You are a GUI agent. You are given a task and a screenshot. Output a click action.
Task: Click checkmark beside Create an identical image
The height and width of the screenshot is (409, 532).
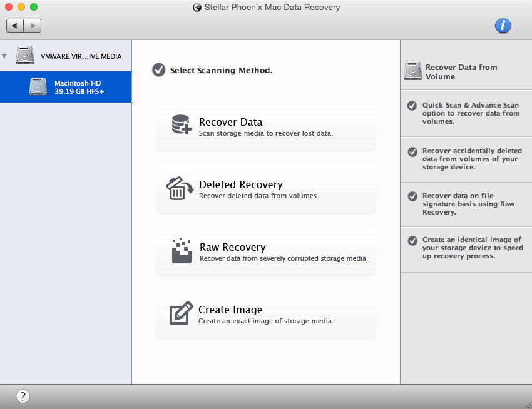pyautogui.click(x=412, y=241)
